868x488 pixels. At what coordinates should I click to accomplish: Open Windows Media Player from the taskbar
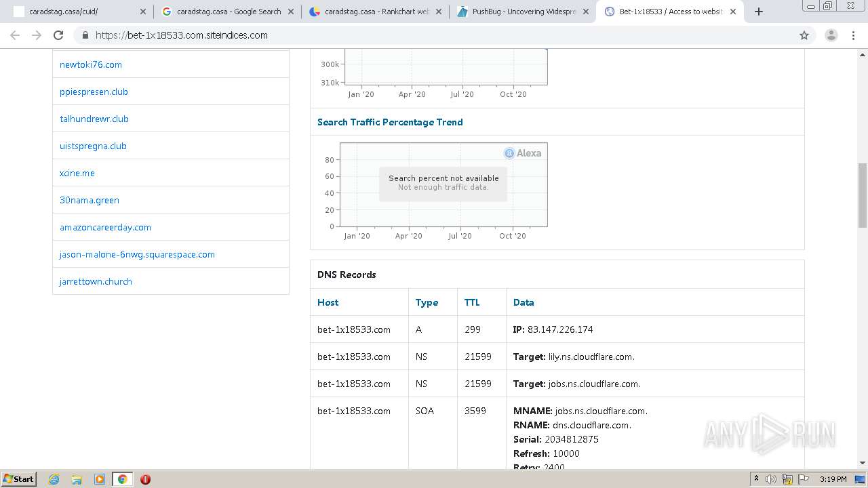click(x=100, y=479)
